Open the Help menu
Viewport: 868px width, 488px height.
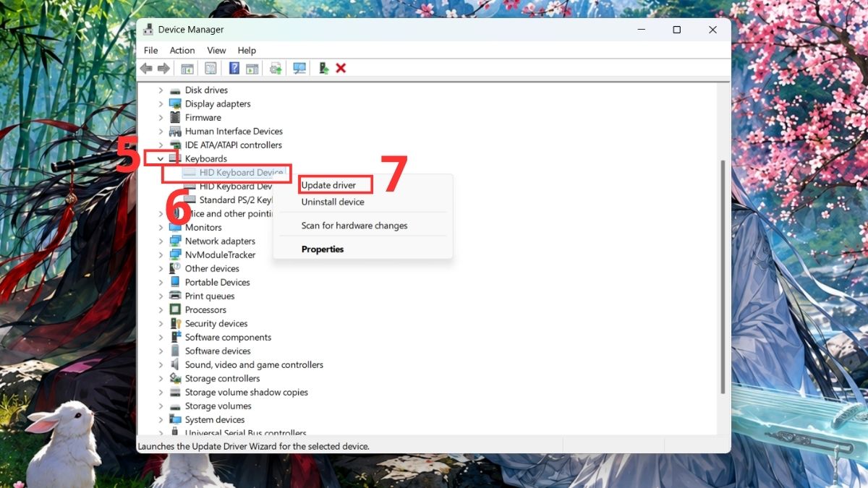point(247,50)
